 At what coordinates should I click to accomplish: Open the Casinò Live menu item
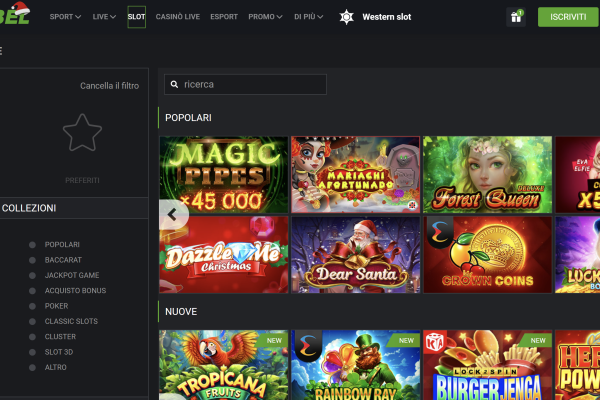pos(178,17)
